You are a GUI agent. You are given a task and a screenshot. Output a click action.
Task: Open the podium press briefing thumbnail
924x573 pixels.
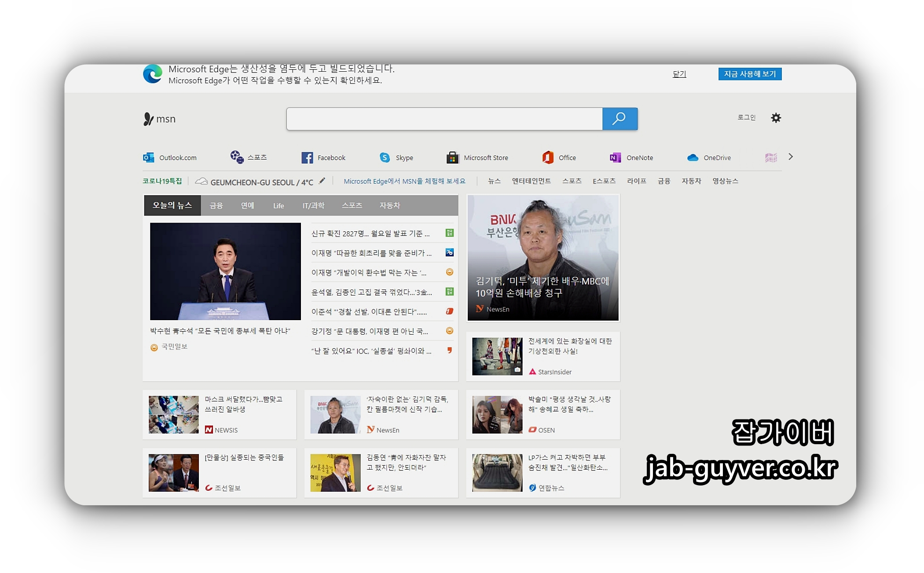[225, 271]
